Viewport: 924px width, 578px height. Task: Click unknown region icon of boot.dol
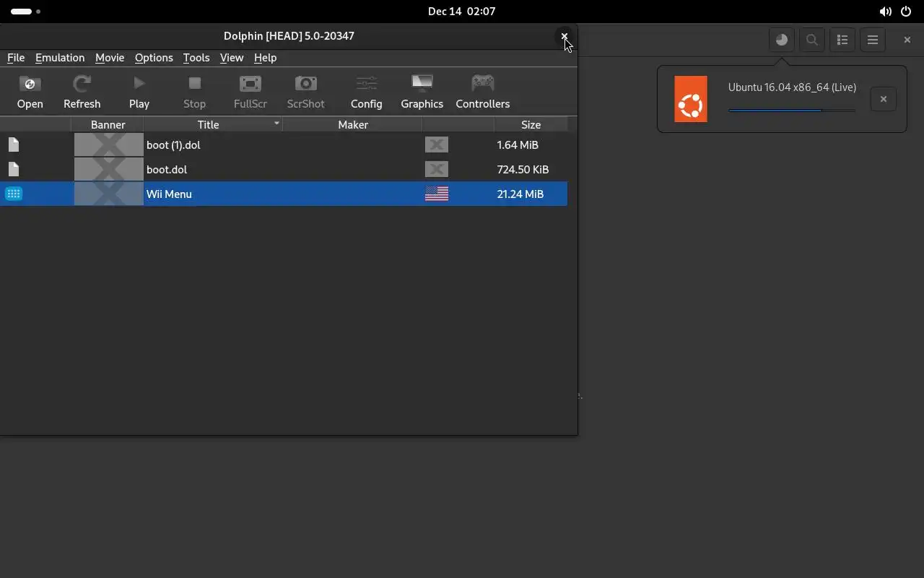pos(437,170)
